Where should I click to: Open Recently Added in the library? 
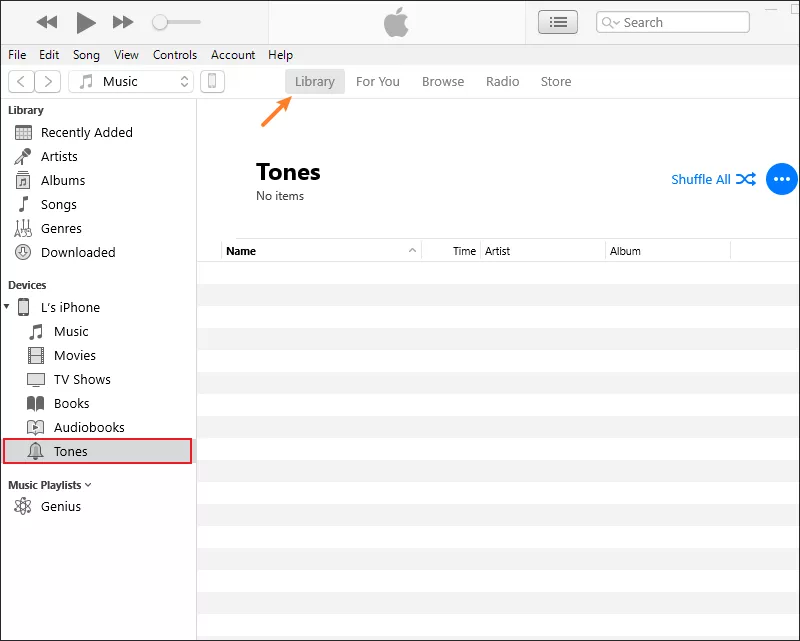pos(87,132)
